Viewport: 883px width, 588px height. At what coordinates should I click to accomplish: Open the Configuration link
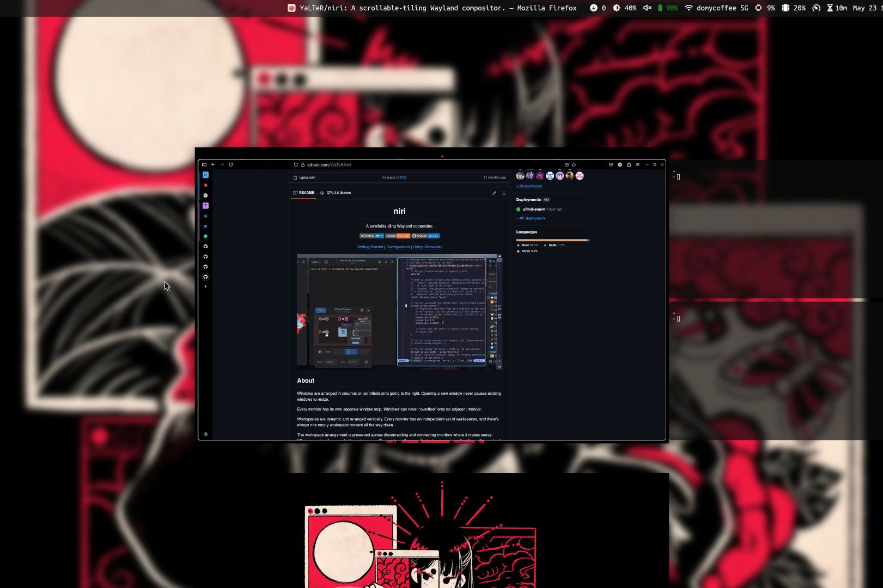(x=398, y=247)
